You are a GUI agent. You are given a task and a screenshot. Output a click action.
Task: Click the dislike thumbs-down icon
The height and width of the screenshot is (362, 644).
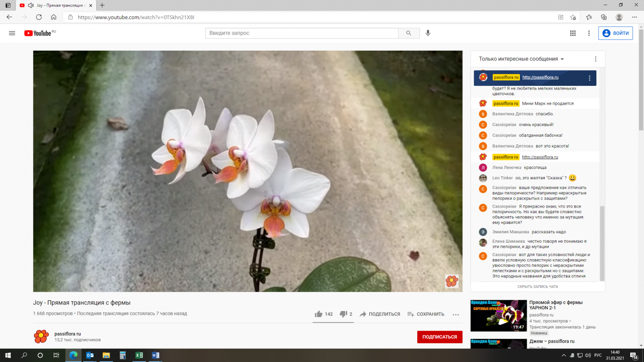[343, 314]
